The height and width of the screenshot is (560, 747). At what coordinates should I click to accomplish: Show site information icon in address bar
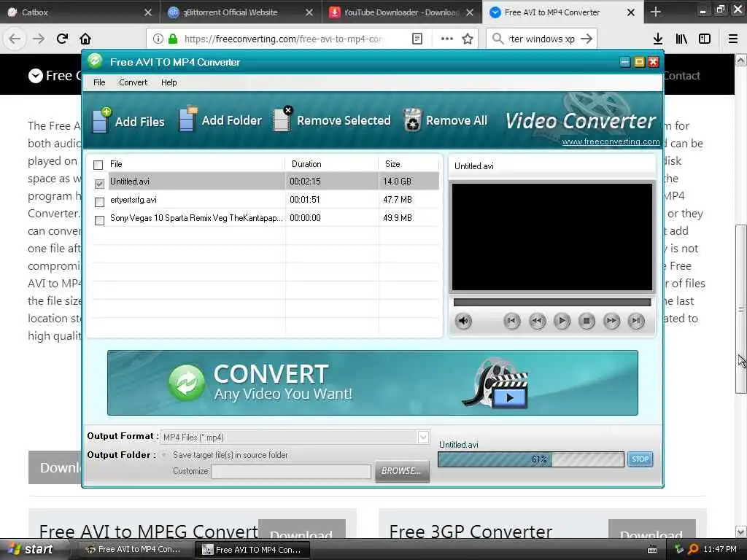158,39
